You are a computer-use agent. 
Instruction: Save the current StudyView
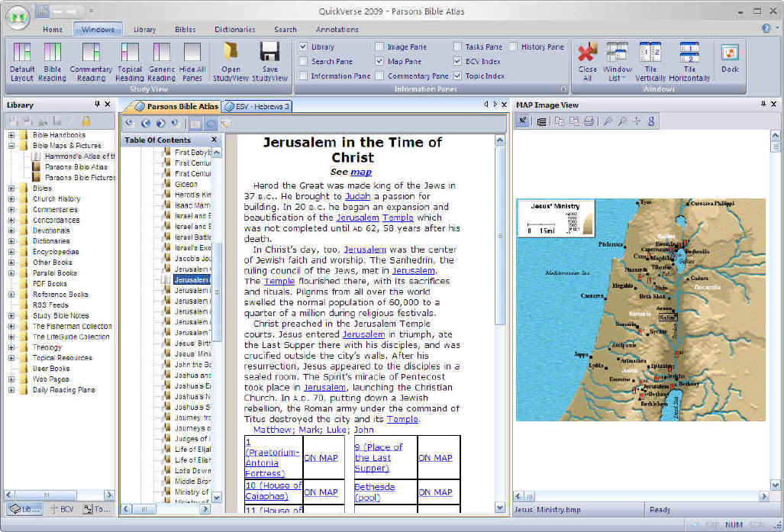[269, 62]
